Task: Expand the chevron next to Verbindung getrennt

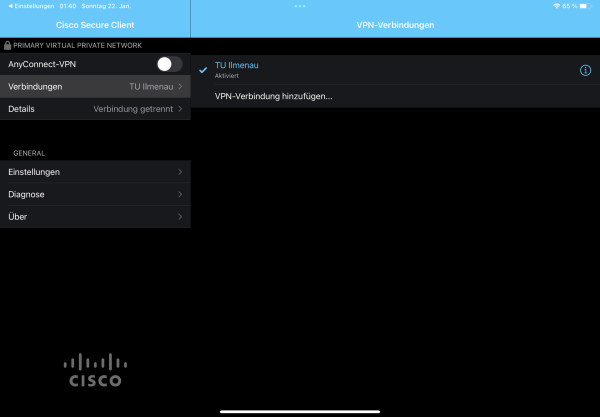Action: [180, 109]
